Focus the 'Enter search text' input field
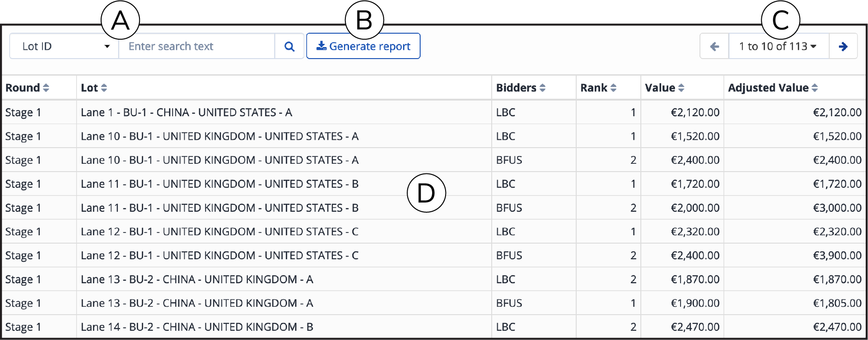Screen dimensions: 868x340 pyautogui.click(x=197, y=46)
